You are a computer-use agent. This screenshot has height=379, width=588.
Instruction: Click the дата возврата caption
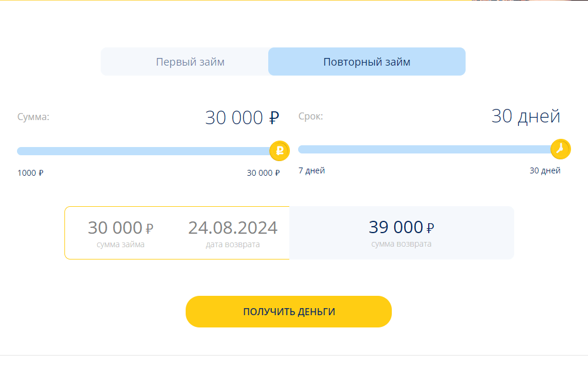(233, 245)
